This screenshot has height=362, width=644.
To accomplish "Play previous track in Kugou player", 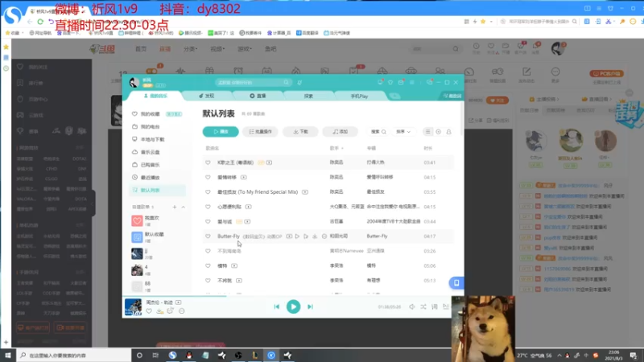I will [276, 306].
